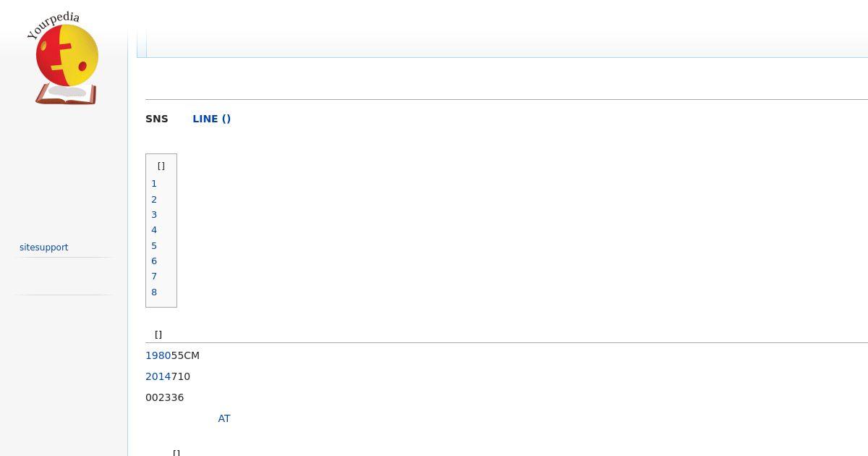Image resolution: width=868 pixels, height=456 pixels.
Task: Open the LINE () link
Action: coord(212,119)
